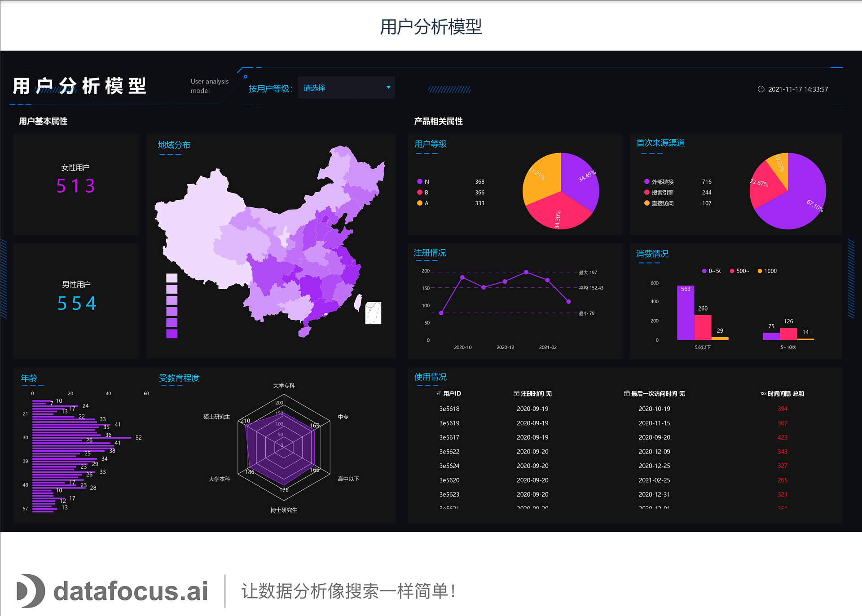Click the 男性用户 value 554

point(77,304)
